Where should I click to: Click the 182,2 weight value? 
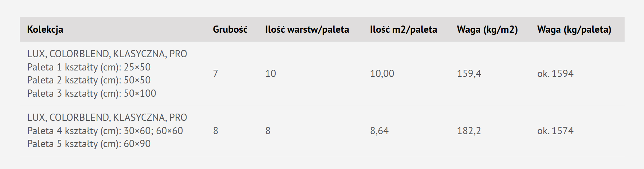coord(469,131)
